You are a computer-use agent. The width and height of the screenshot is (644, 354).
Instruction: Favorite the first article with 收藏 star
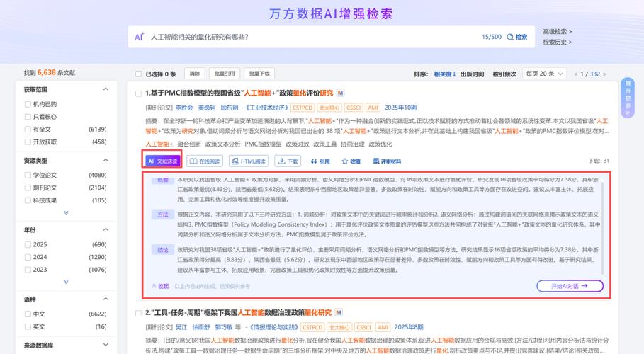pyautogui.click(x=351, y=161)
